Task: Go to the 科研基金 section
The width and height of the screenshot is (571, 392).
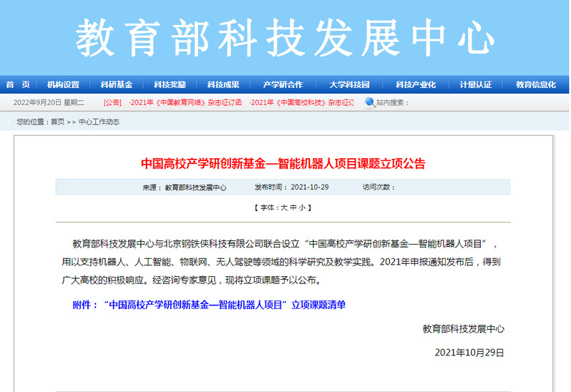Action: point(116,84)
